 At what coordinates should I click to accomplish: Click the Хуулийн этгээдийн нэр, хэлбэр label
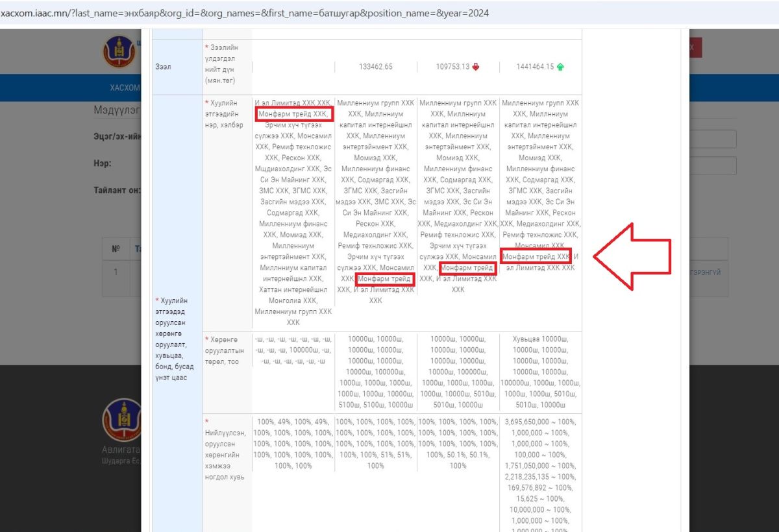[225, 114]
